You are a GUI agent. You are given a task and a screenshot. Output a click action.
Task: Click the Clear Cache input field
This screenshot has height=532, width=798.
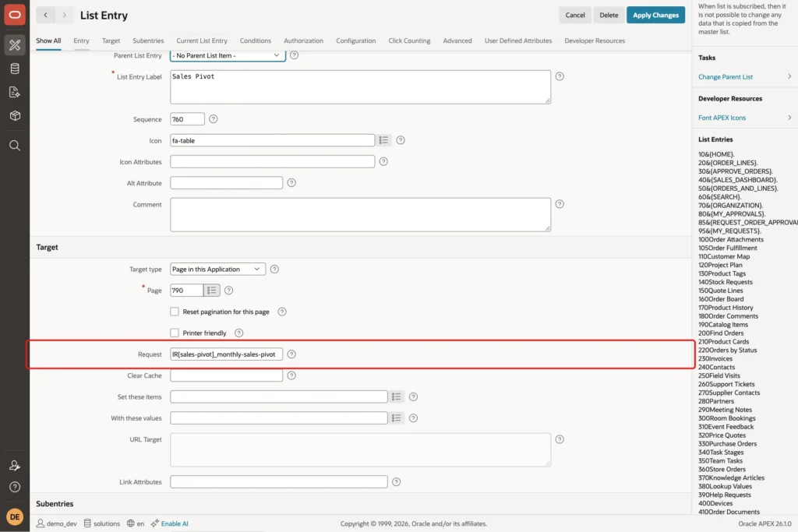(x=227, y=375)
